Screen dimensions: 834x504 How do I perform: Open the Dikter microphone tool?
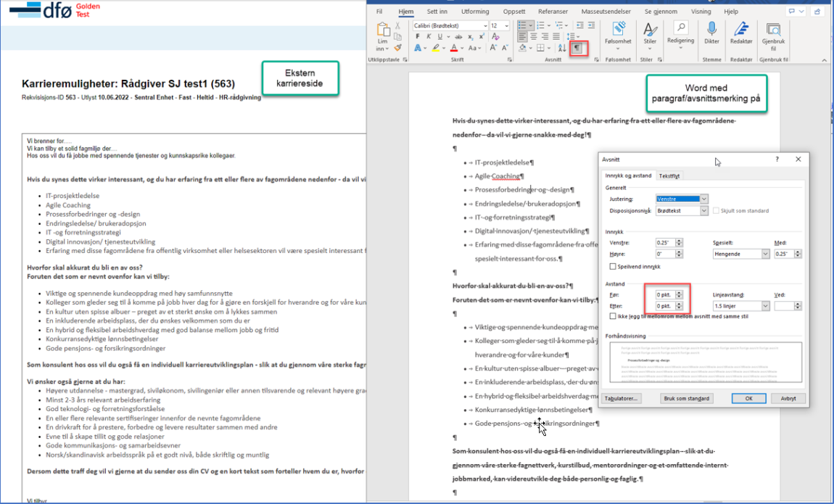(711, 33)
